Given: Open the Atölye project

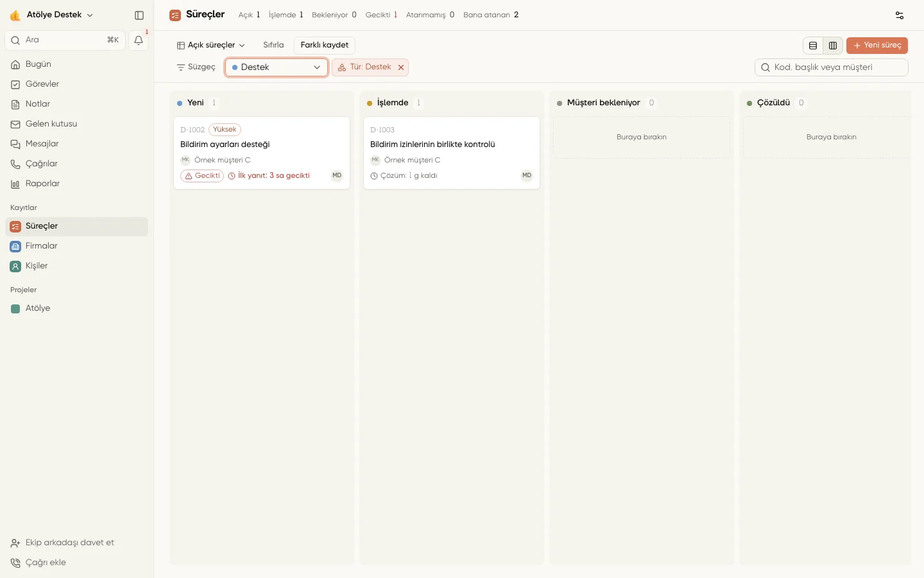Looking at the screenshot, I should pos(76,308).
